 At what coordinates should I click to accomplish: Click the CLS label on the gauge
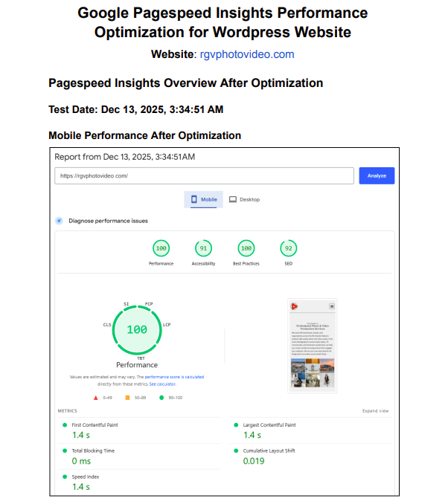107,325
